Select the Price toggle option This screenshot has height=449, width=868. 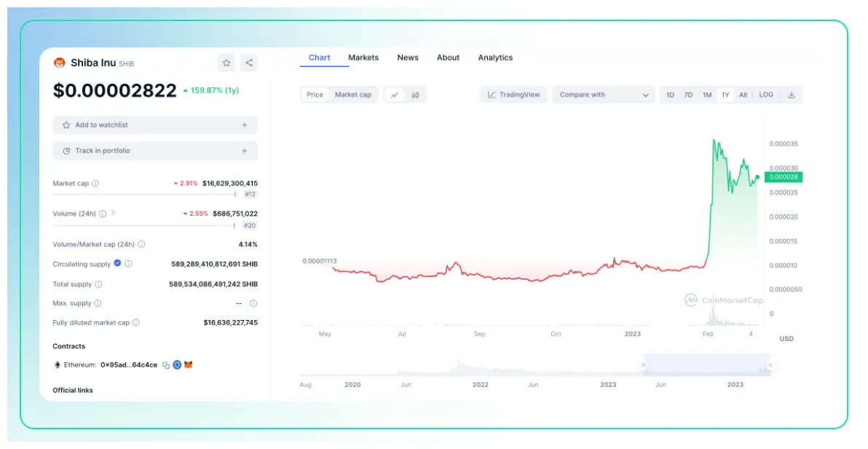pos(314,94)
